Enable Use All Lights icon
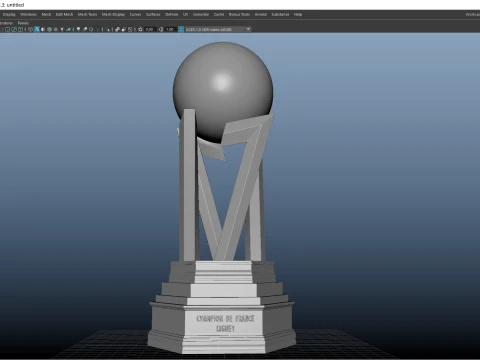Image resolution: width=480 pixels, height=360 pixels. click(62, 29)
